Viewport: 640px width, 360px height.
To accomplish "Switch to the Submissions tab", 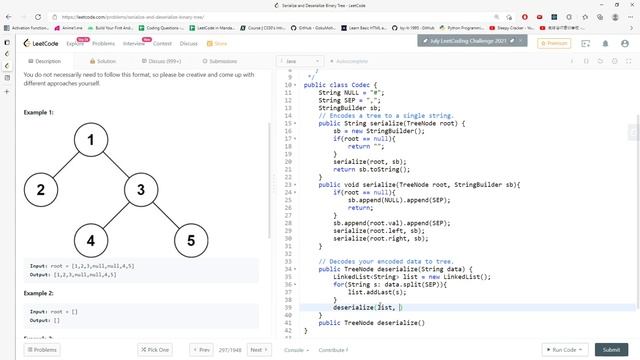I will coord(220,61).
